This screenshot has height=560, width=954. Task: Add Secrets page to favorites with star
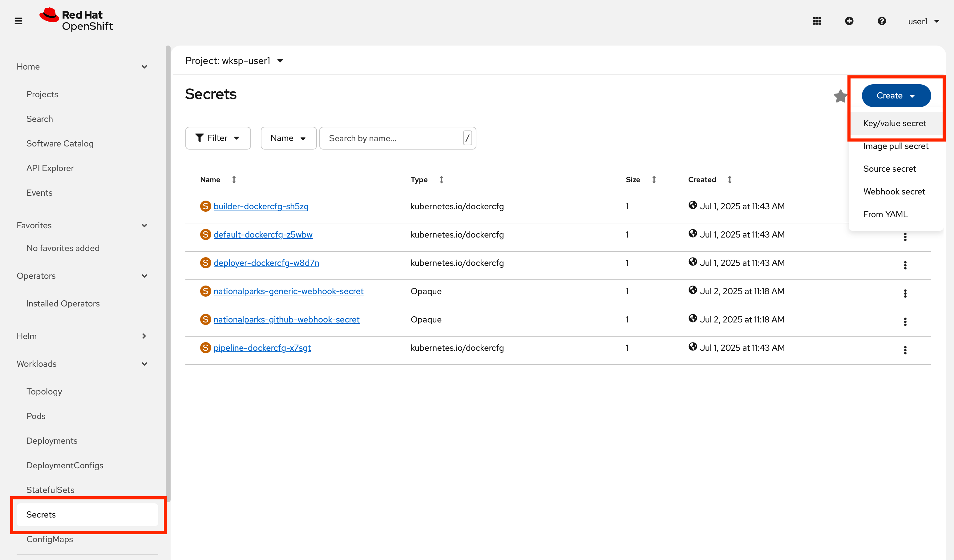coord(840,96)
